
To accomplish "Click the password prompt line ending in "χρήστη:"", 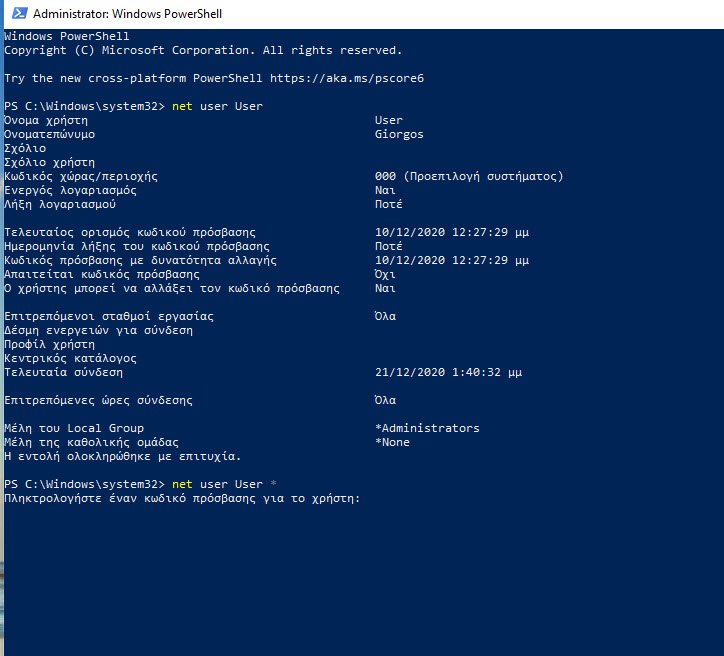I will [181, 498].
